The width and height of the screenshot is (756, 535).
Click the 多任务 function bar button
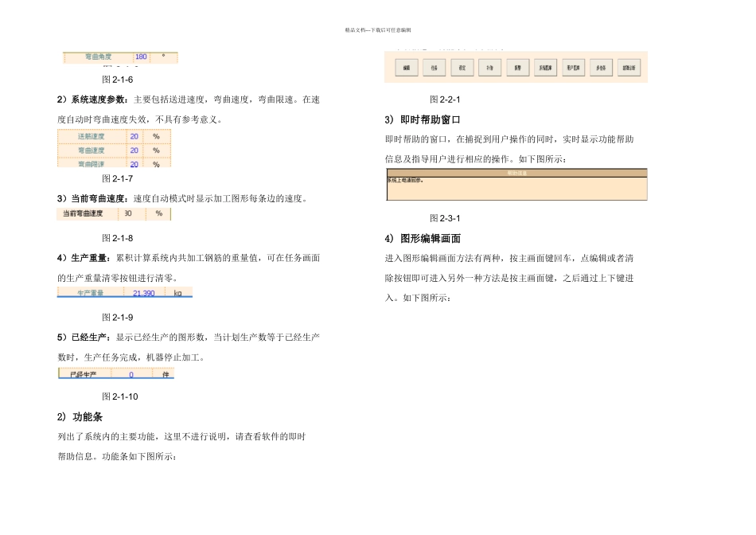601,68
